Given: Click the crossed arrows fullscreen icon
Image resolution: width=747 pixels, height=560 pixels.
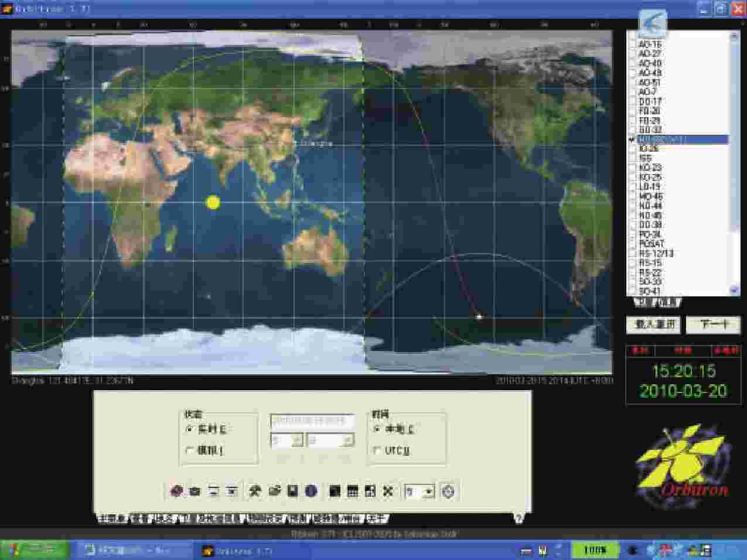Looking at the screenshot, I should tap(388, 491).
